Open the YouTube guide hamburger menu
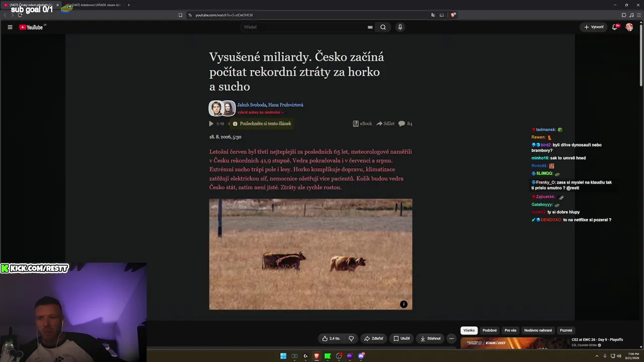The height and width of the screenshot is (362, 644). (x=10, y=27)
